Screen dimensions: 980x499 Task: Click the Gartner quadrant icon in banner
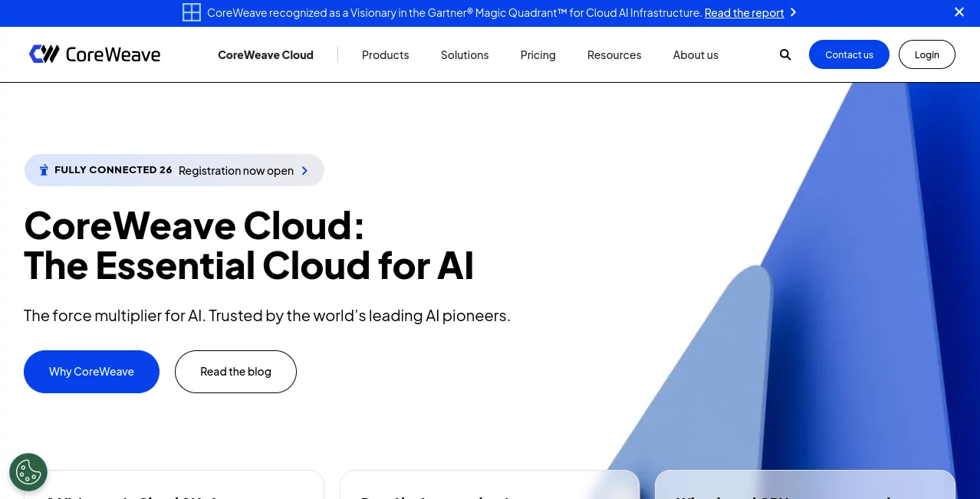pos(192,12)
